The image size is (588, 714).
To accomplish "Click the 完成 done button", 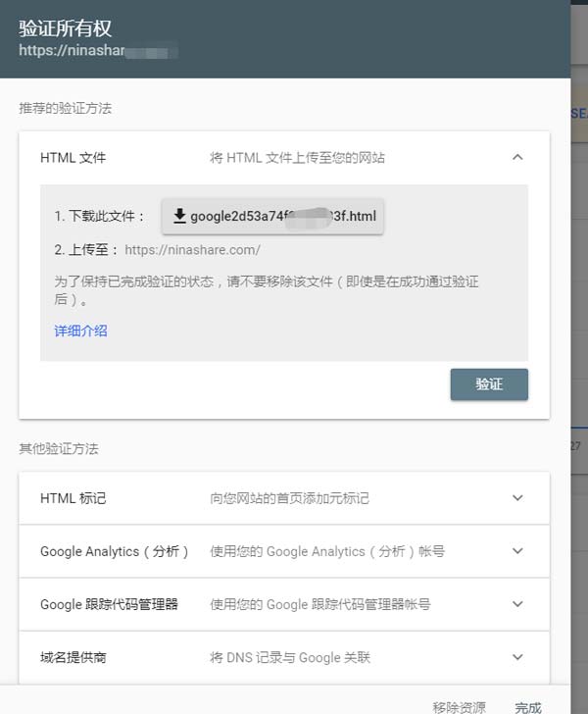I will (528, 707).
